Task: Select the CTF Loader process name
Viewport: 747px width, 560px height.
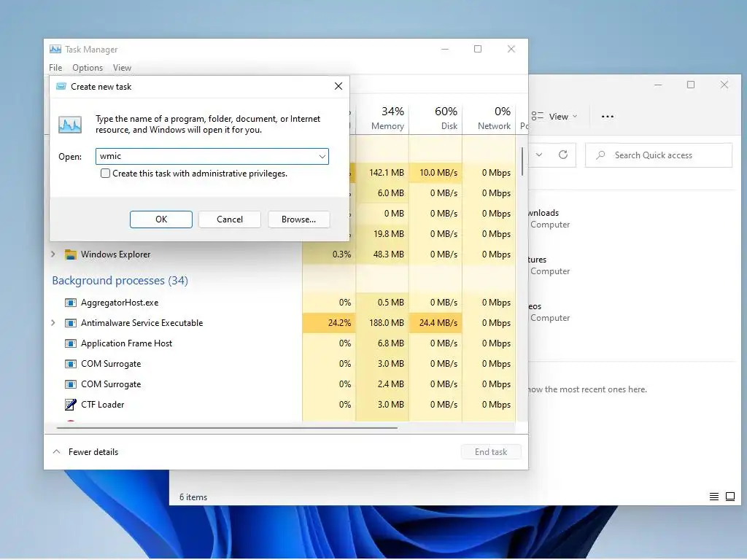Action: coord(102,404)
